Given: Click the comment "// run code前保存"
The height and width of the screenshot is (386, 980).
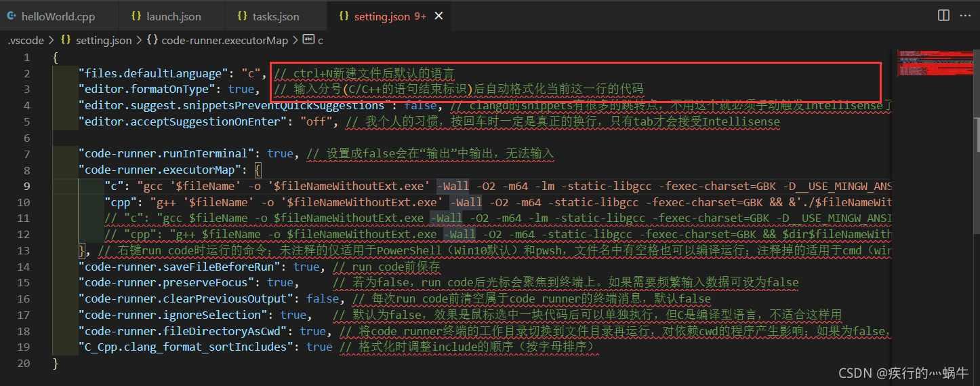Looking at the screenshot, I should pos(386,267).
